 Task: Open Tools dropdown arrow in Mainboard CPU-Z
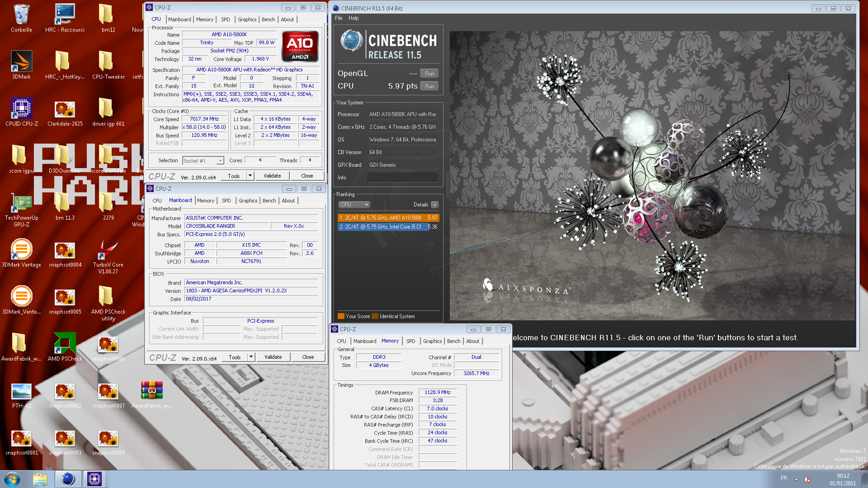pos(251,357)
